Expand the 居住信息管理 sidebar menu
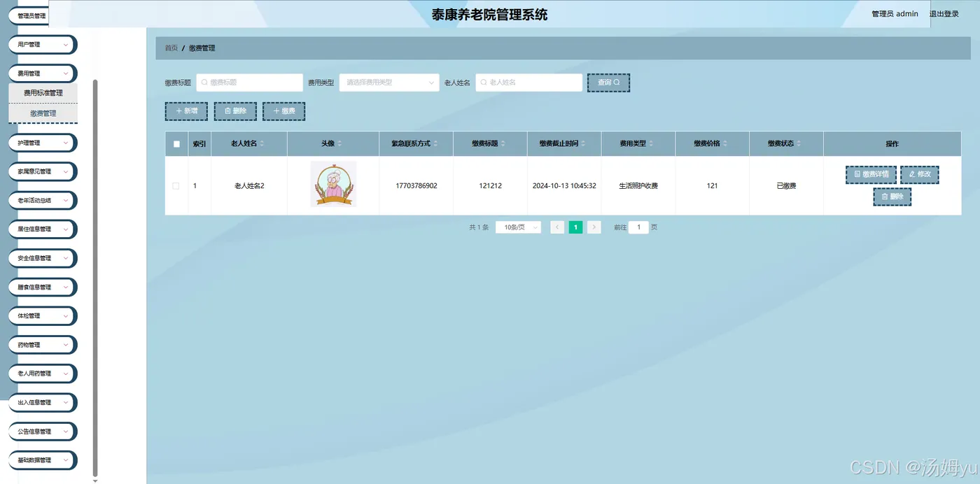Image resolution: width=980 pixels, height=484 pixels. [43, 229]
